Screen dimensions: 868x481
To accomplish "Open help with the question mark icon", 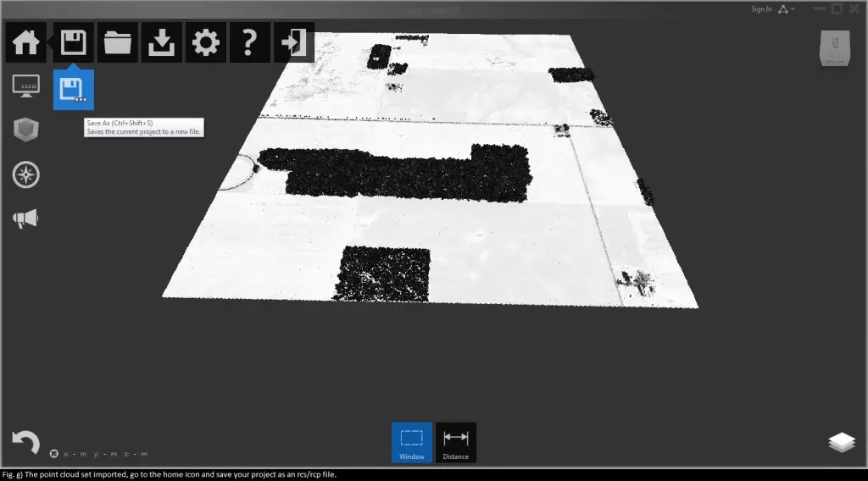I will click(249, 43).
